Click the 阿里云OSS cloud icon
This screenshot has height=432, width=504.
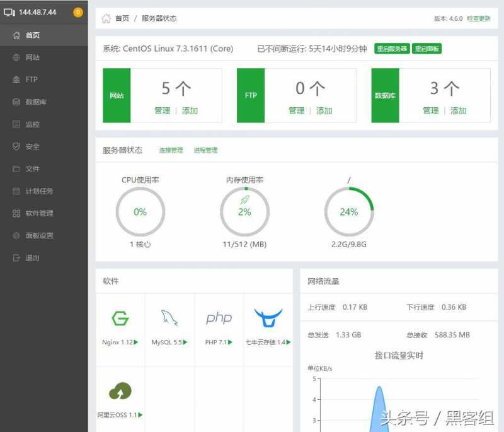(x=120, y=391)
